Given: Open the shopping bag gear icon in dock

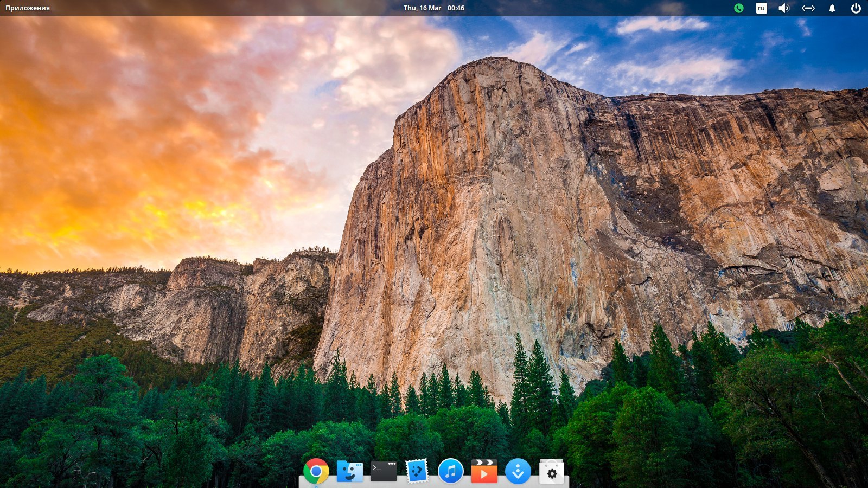Looking at the screenshot, I should click(551, 471).
